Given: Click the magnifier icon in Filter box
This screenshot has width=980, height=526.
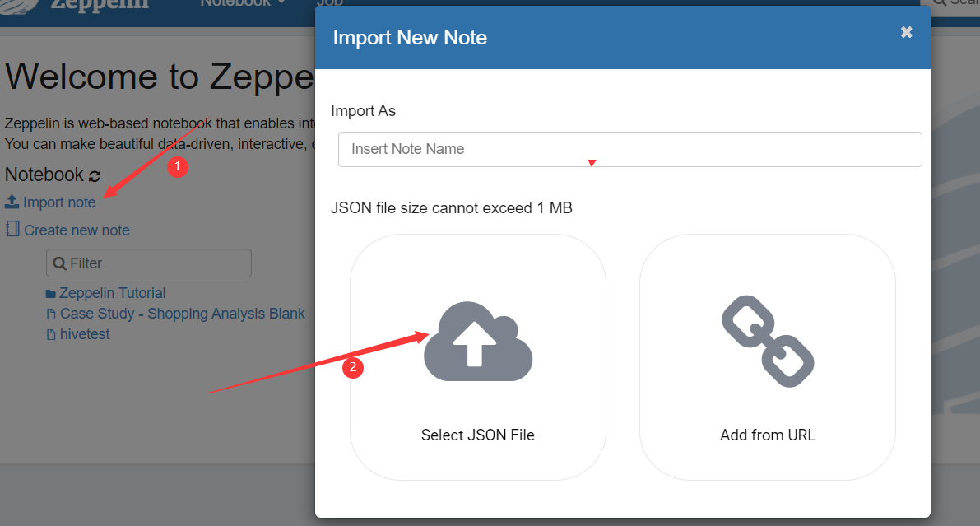Looking at the screenshot, I should pyautogui.click(x=60, y=263).
